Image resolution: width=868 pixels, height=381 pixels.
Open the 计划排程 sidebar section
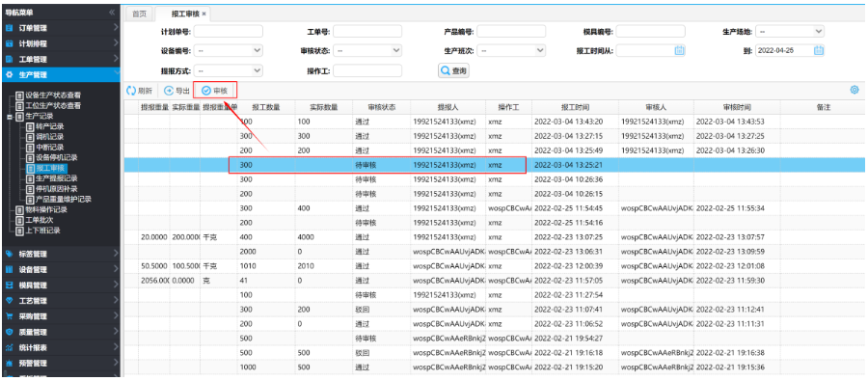[x=60, y=43]
